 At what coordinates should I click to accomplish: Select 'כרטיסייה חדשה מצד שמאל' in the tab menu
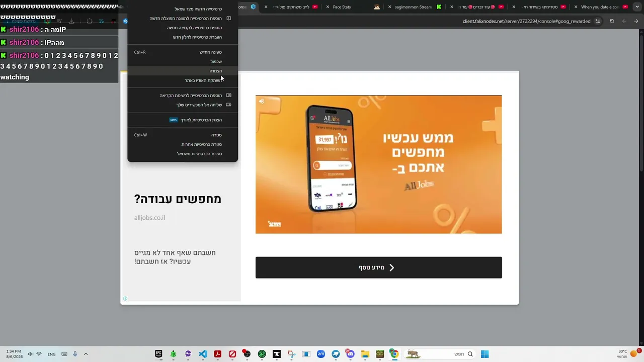(183, 9)
